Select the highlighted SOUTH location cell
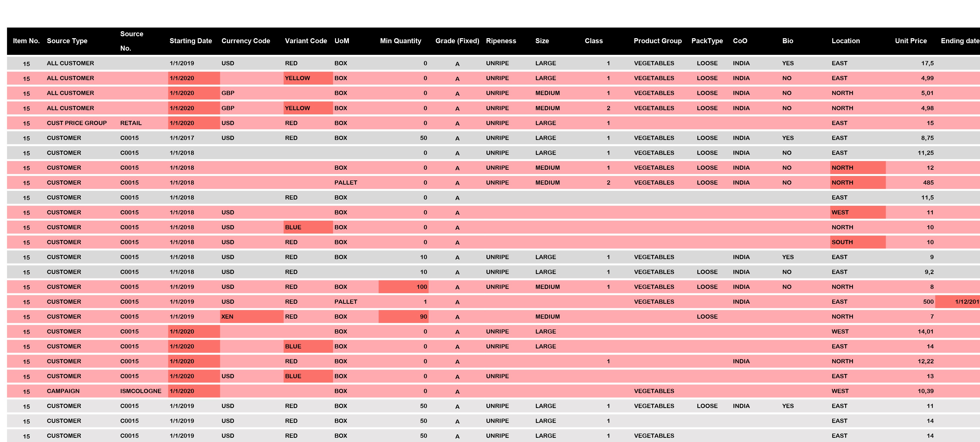 click(857, 242)
